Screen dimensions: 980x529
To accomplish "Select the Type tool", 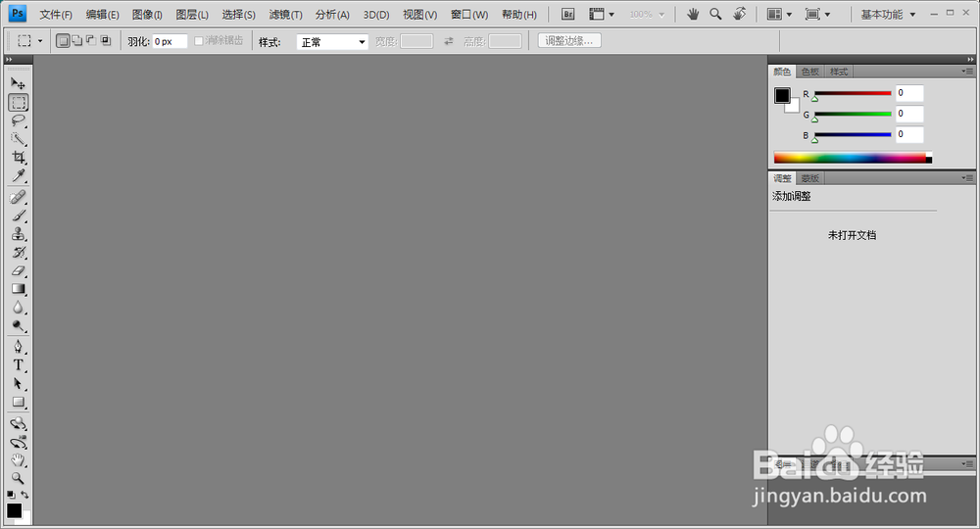I will click(x=18, y=365).
